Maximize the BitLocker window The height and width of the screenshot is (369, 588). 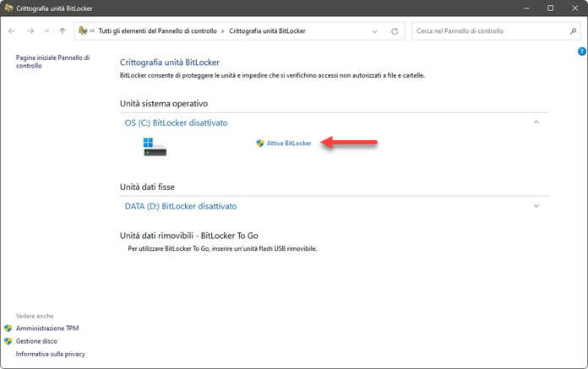(551, 8)
